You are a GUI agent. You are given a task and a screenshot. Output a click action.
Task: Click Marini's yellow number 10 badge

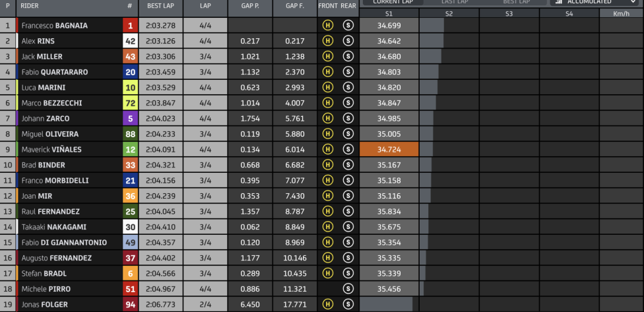130,88
